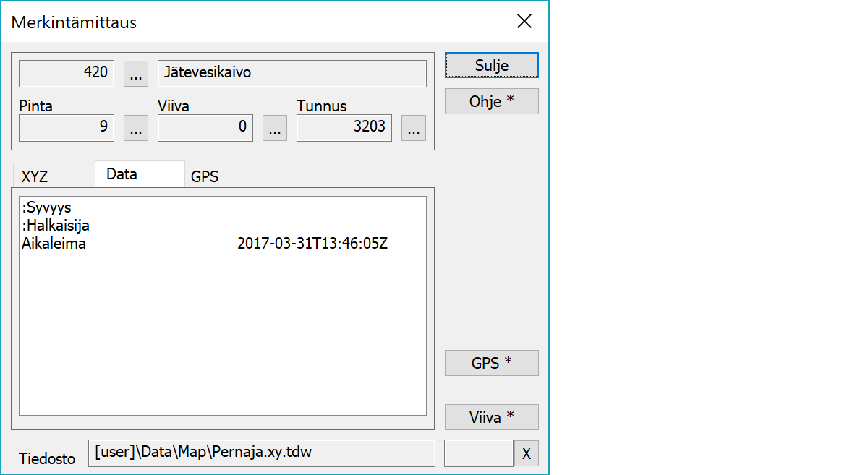Click the Tiedosto file path field

point(261,453)
